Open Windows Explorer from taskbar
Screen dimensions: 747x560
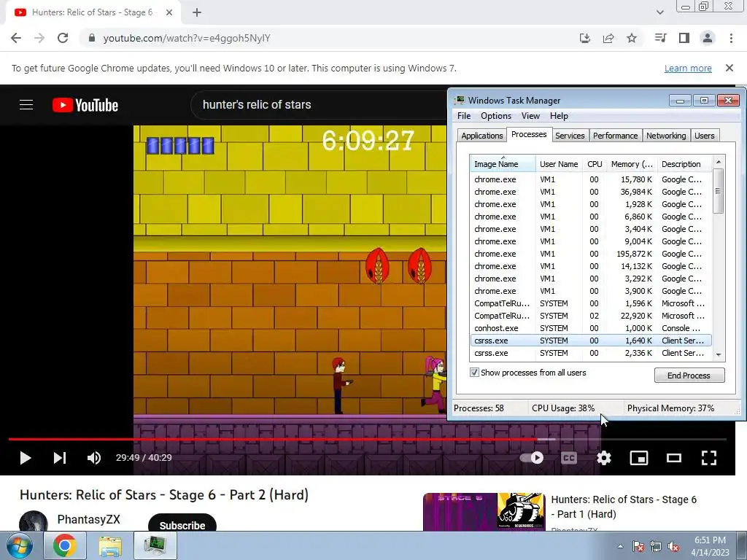(110, 545)
